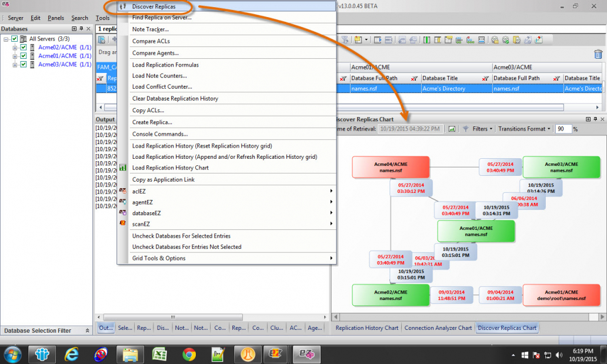Pin the Databases panel
607x364 pixels.
pyautogui.click(x=81, y=29)
